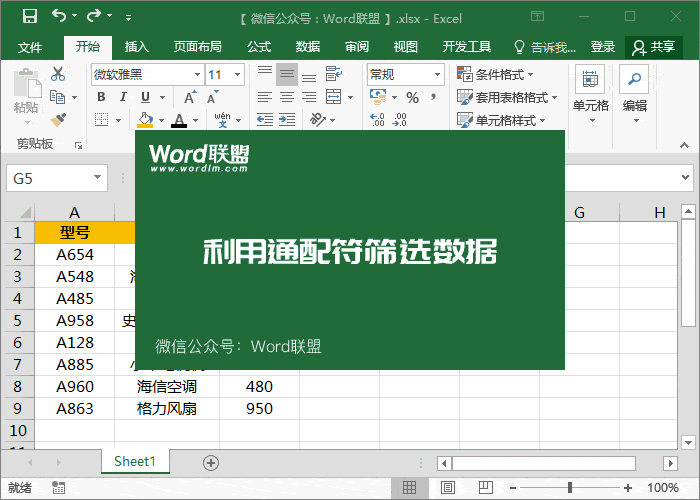Switch to the 页面布局 tab
The image size is (700, 500).
pyautogui.click(x=198, y=47)
